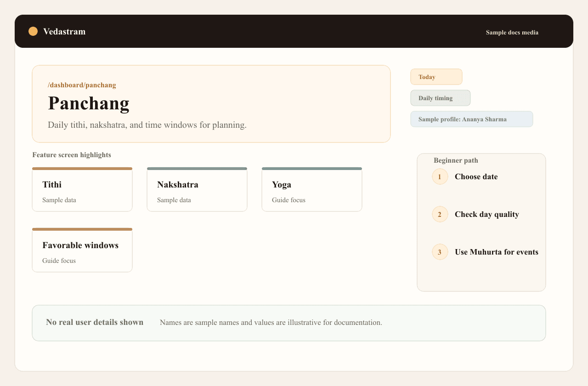Click Sample data under Tithi
Image resolution: width=588 pixels, height=386 pixels.
(59, 200)
